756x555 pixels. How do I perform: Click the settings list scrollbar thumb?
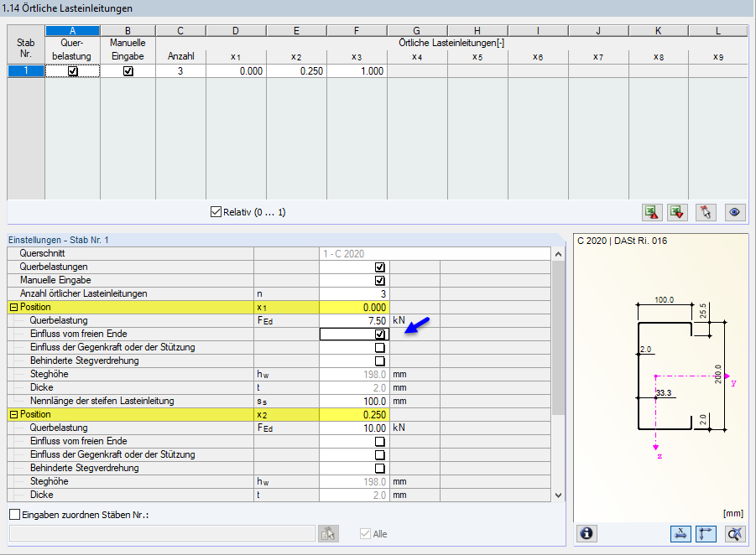coord(558,337)
